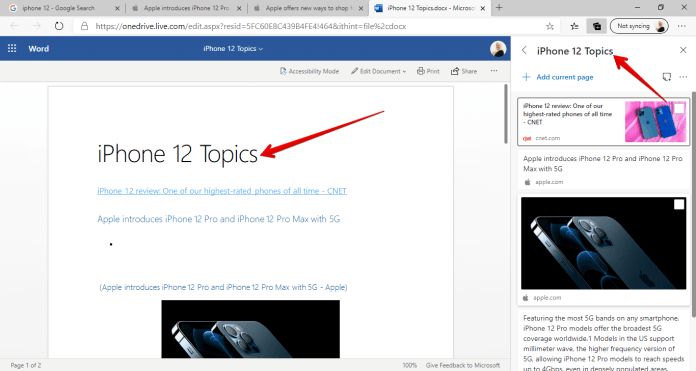The height and width of the screenshot is (371, 696).
Task: Open Give Feedback to Microsoft
Action: click(x=463, y=365)
